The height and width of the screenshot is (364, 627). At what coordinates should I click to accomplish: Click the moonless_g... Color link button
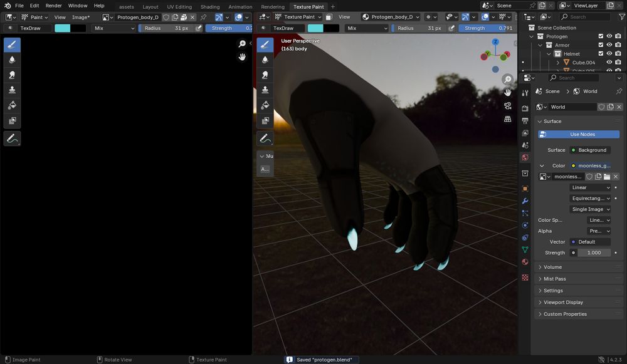coord(591,165)
